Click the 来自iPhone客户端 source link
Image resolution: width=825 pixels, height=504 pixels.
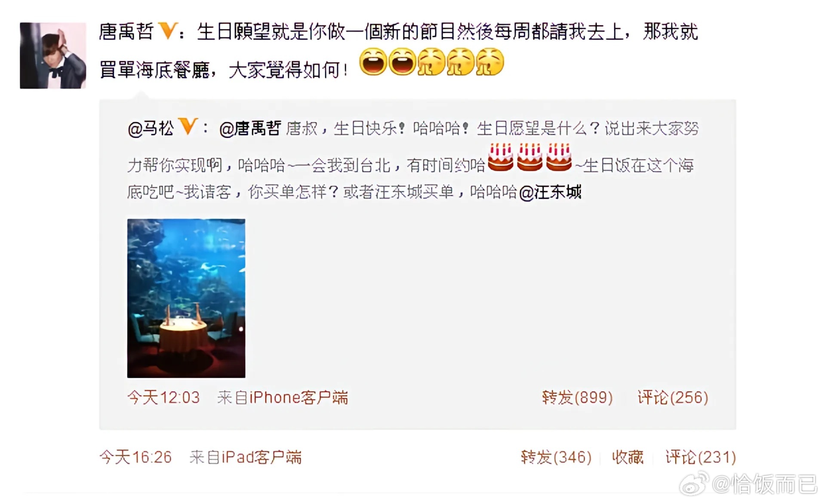tap(283, 397)
